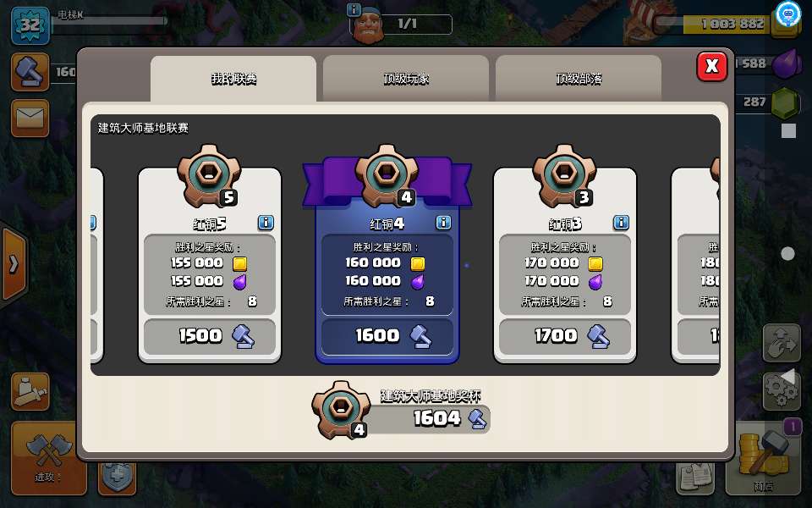
Task: Tap the level 32 experience badge
Action: coord(30,25)
